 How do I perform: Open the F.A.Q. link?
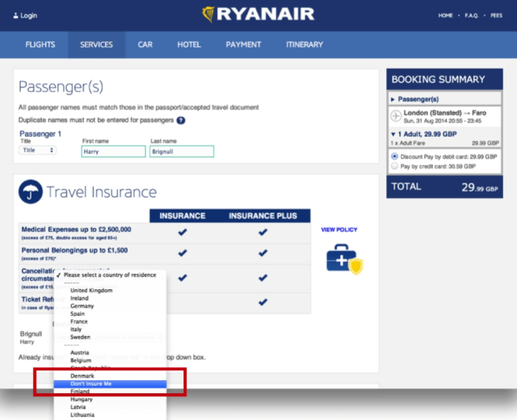pos(472,15)
